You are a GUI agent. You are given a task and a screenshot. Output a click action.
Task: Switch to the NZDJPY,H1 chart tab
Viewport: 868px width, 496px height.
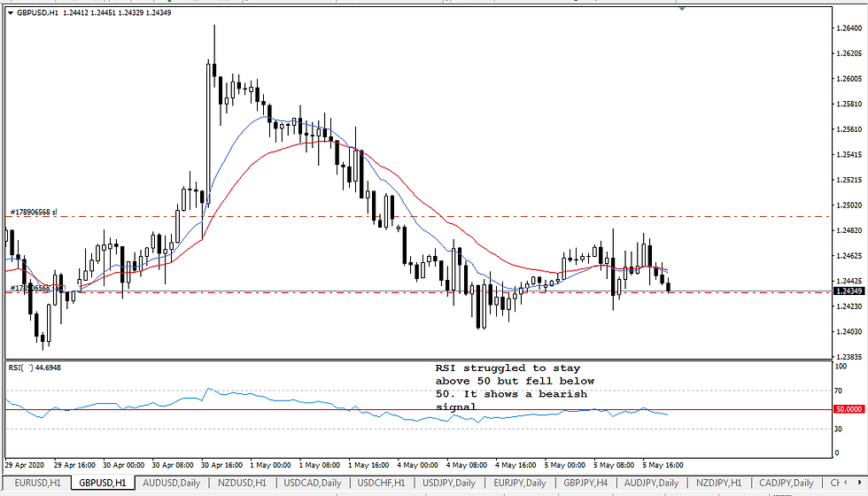(719, 483)
